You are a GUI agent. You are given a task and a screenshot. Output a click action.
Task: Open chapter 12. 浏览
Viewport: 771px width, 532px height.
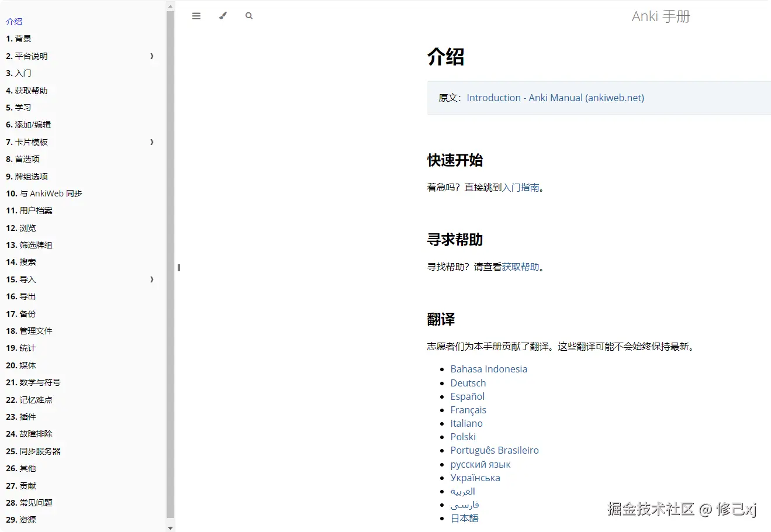pos(21,228)
